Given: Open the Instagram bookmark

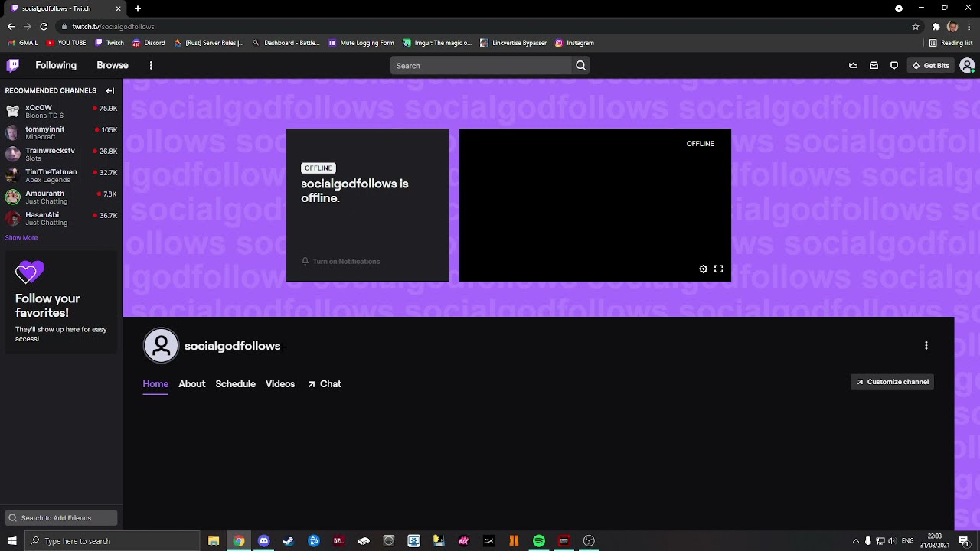Looking at the screenshot, I should [x=574, y=43].
